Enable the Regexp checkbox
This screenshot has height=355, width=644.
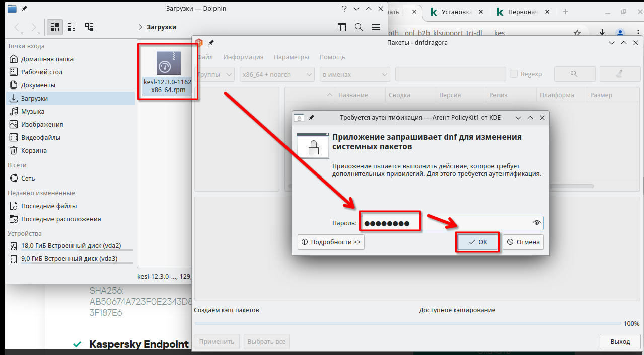tap(514, 74)
